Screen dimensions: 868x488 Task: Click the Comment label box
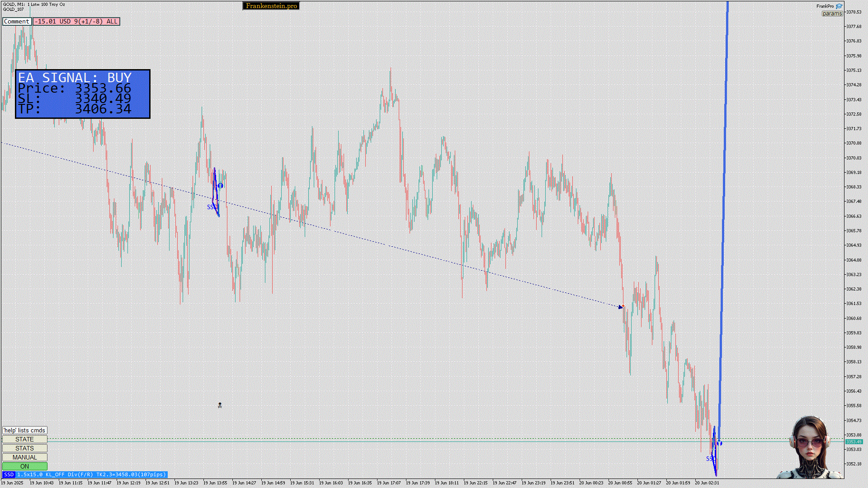pyautogui.click(x=17, y=21)
